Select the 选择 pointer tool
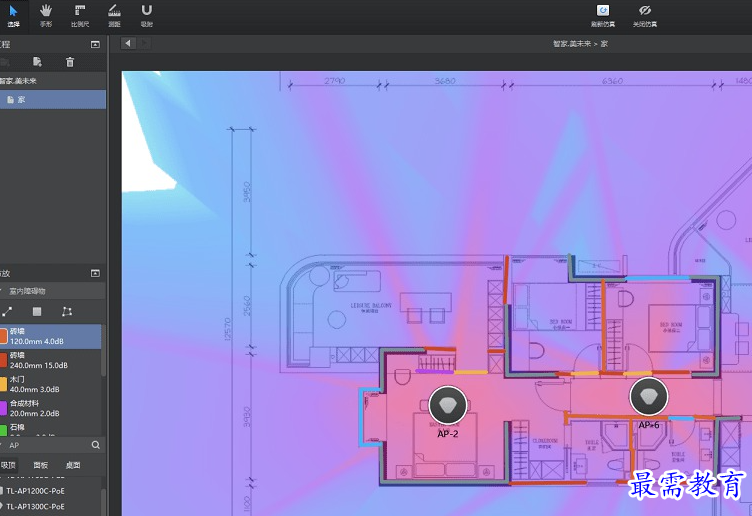Screen dimensions: 752x516 [x=13, y=14]
